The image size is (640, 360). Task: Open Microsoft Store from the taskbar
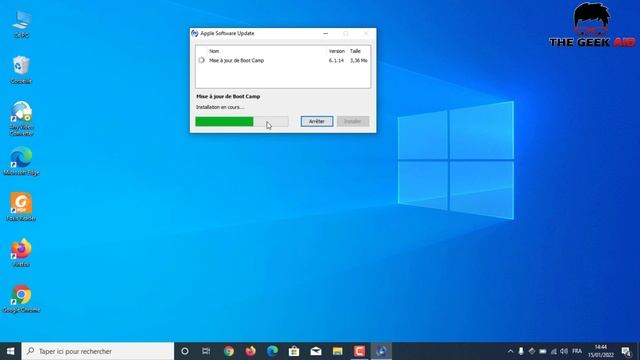coord(294,351)
